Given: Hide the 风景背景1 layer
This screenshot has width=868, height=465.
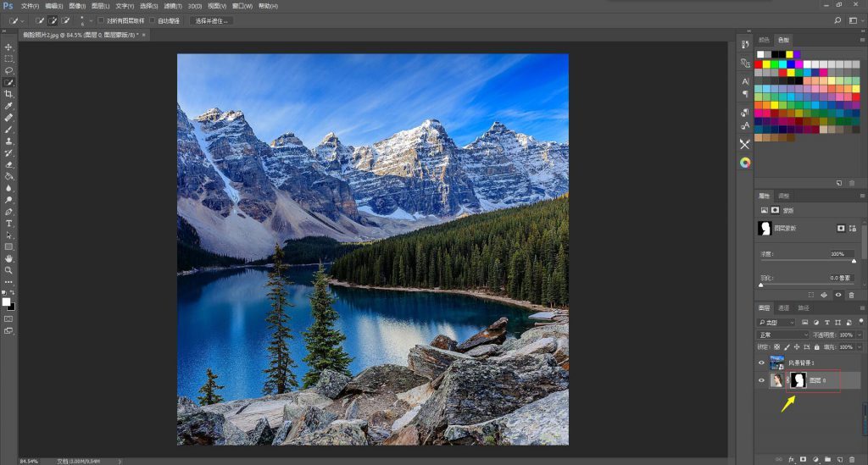Looking at the screenshot, I should [761, 363].
